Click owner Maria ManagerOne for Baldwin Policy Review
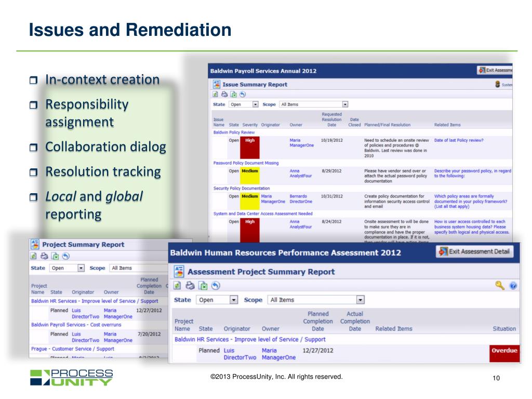This screenshot has width=532, height=399. [301, 143]
